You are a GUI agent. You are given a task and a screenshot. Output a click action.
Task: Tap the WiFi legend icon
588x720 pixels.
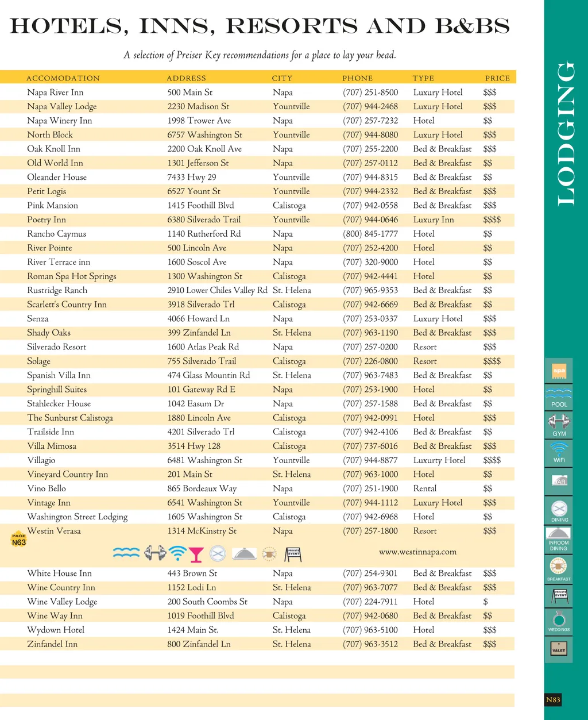coord(559,452)
